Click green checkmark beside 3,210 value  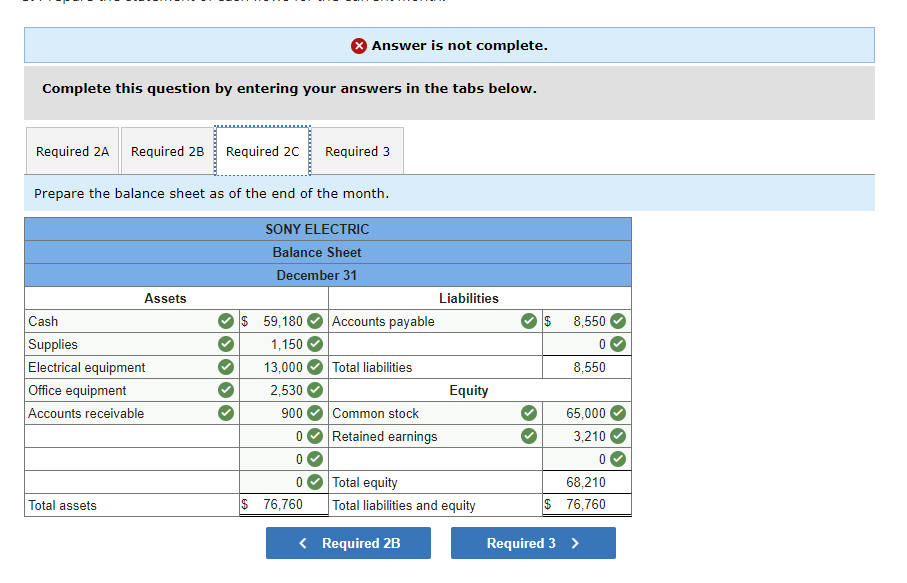618,436
